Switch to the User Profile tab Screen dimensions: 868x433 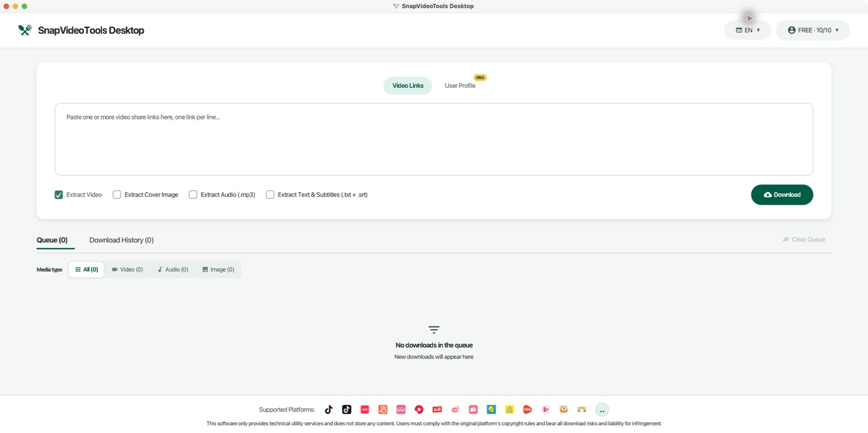click(x=460, y=86)
